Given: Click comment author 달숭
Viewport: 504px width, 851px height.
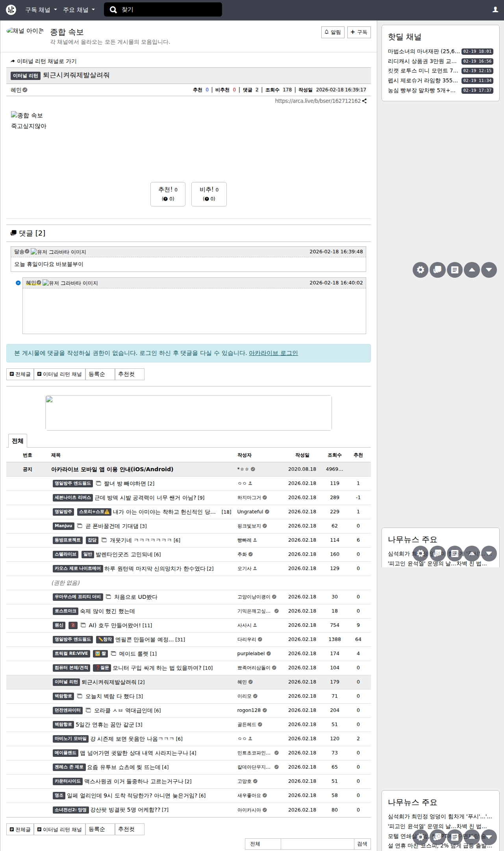Looking at the screenshot, I should pos(19,251).
